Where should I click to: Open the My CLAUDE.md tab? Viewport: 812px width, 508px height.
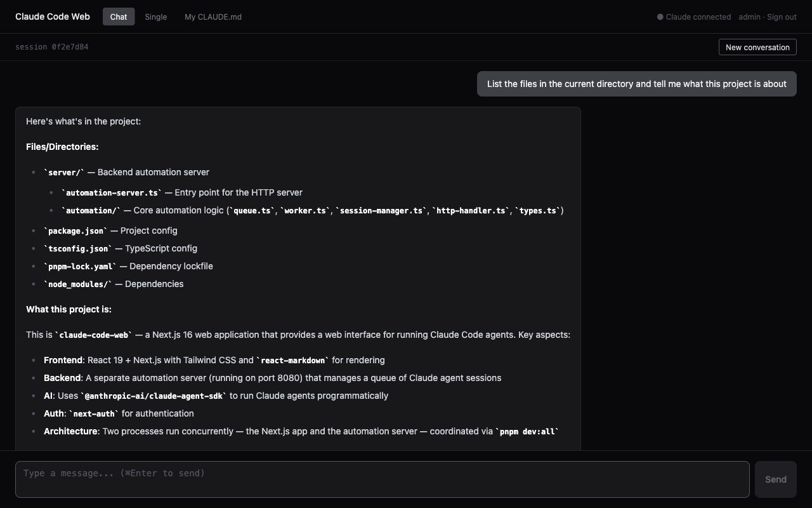[x=213, y=17]
